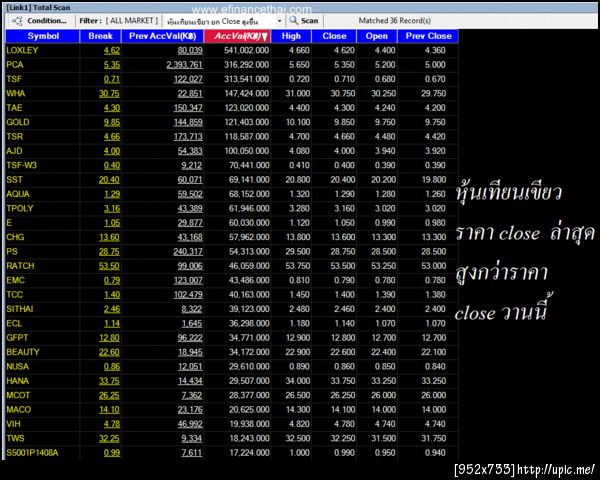The image size is (600, 480).
Task: Sort by Close column header
Action: pos(334,36)
